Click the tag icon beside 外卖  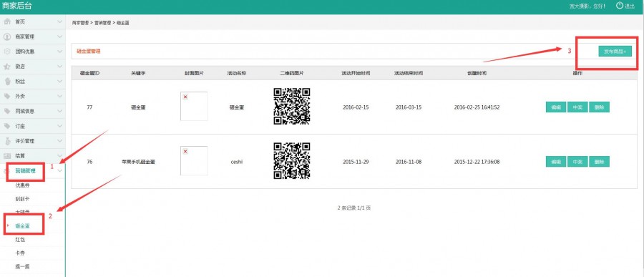pos(7,96)
